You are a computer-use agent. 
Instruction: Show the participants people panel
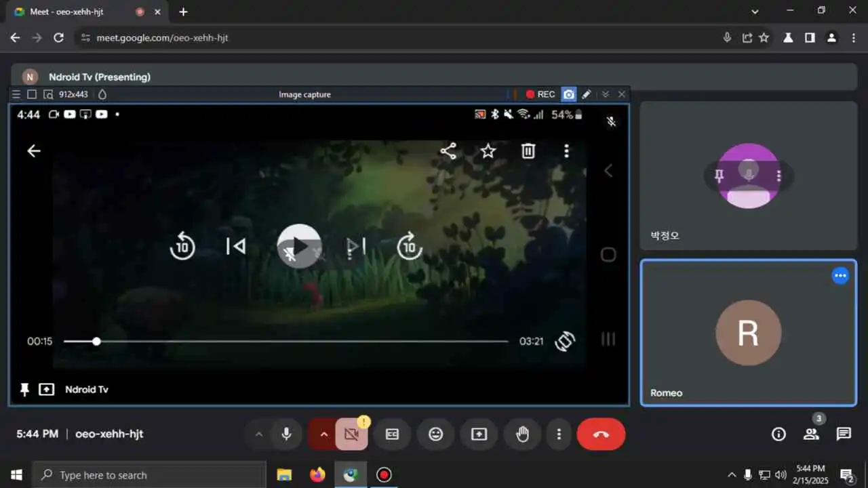click(811, 434)
